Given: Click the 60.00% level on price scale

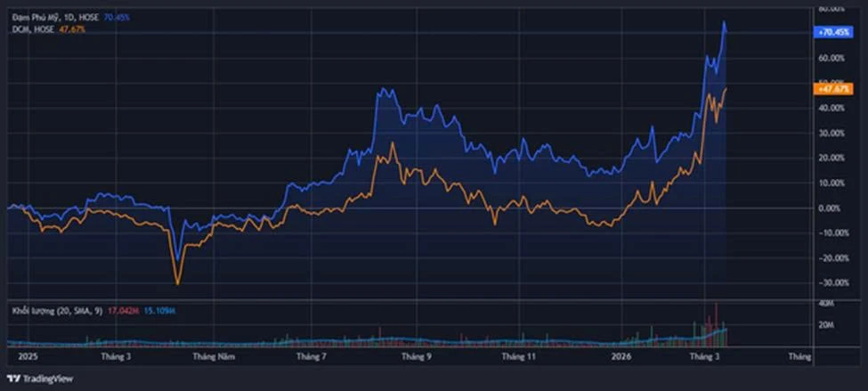Looking at the screenshot, I should (829, 58).
